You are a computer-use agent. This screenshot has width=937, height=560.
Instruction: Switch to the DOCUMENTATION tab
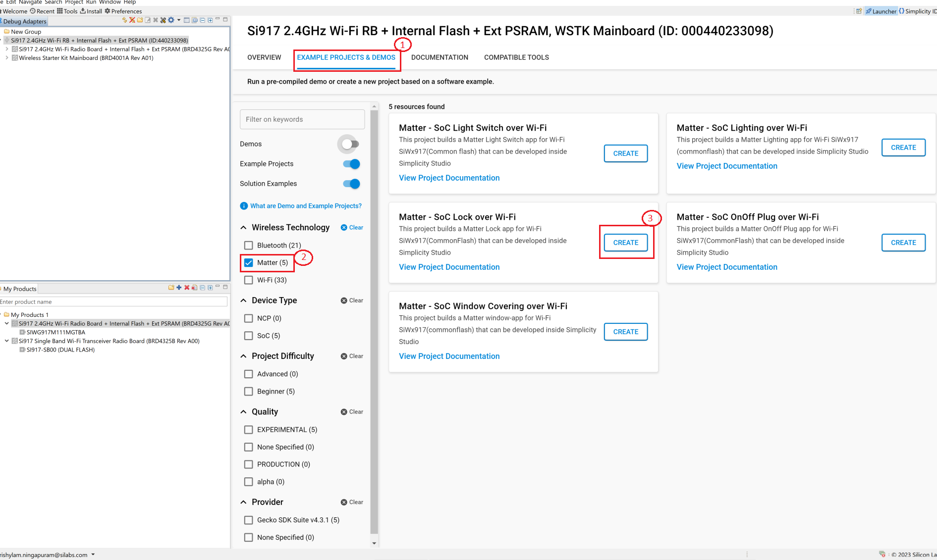point(440,57)
